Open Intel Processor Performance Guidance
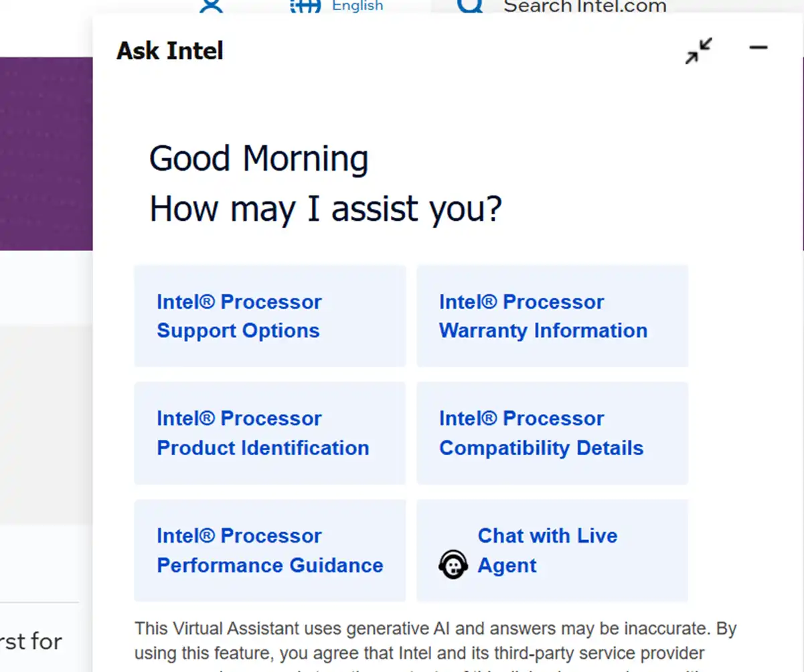The image size is (804, 672). tap(270, 550)
